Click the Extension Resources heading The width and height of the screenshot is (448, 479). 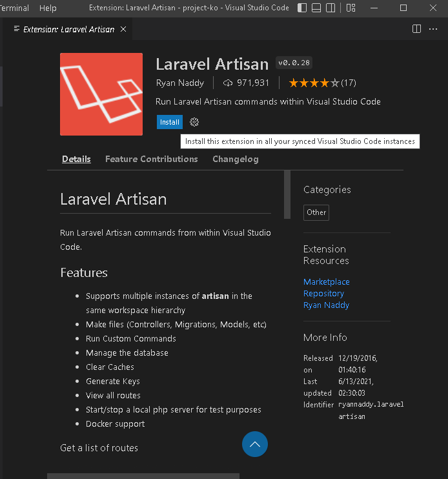coord(326,255)
